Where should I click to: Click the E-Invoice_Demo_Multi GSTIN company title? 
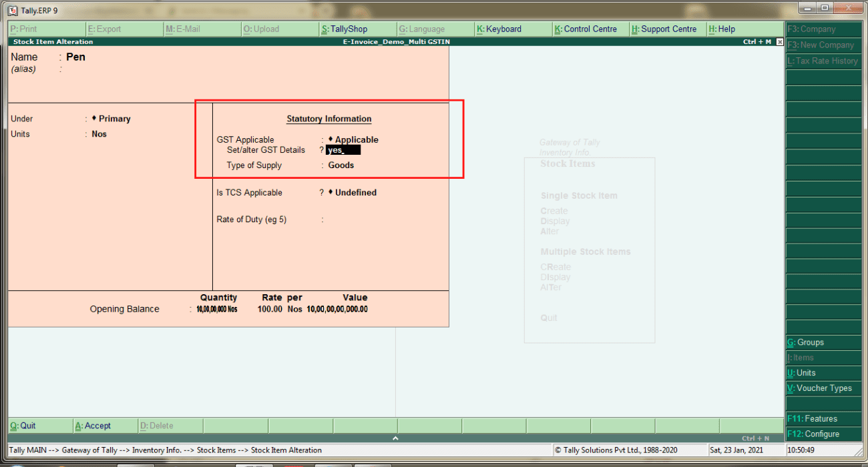pos(396,42)
